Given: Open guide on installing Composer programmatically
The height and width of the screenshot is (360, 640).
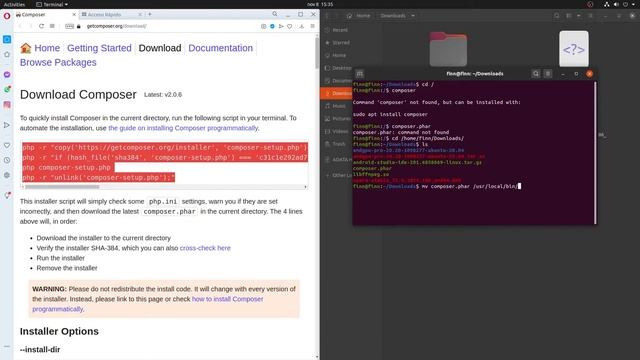Looking at the screenshot, I should (x=183, y=128).
